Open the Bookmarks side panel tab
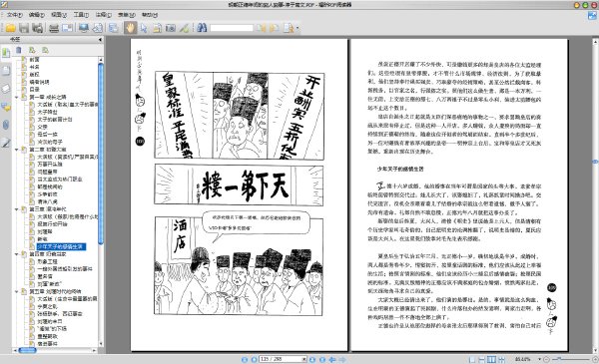The image size is (599, 364). coord(6,53)
